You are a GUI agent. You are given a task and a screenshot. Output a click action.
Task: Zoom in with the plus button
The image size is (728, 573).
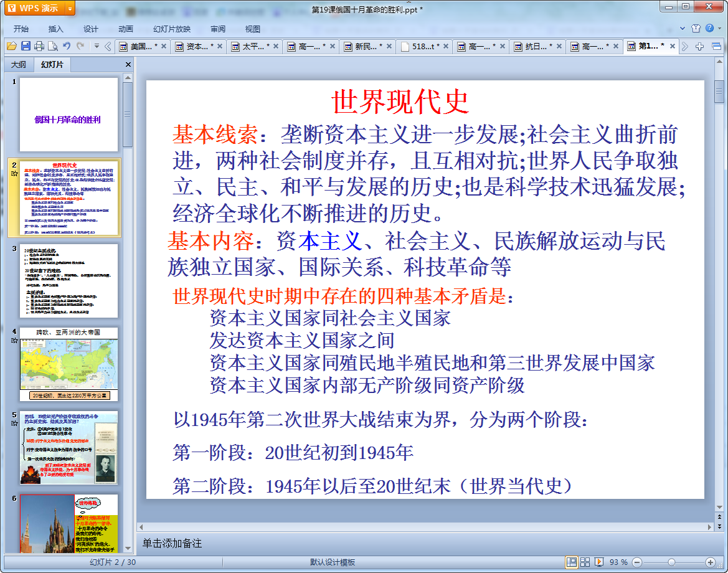[x=710, y=562]
